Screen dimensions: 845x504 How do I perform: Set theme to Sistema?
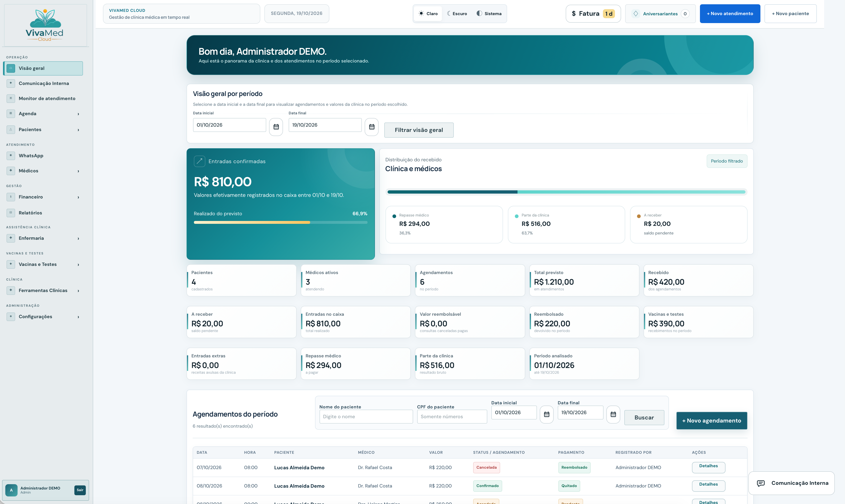pos(489,14)
